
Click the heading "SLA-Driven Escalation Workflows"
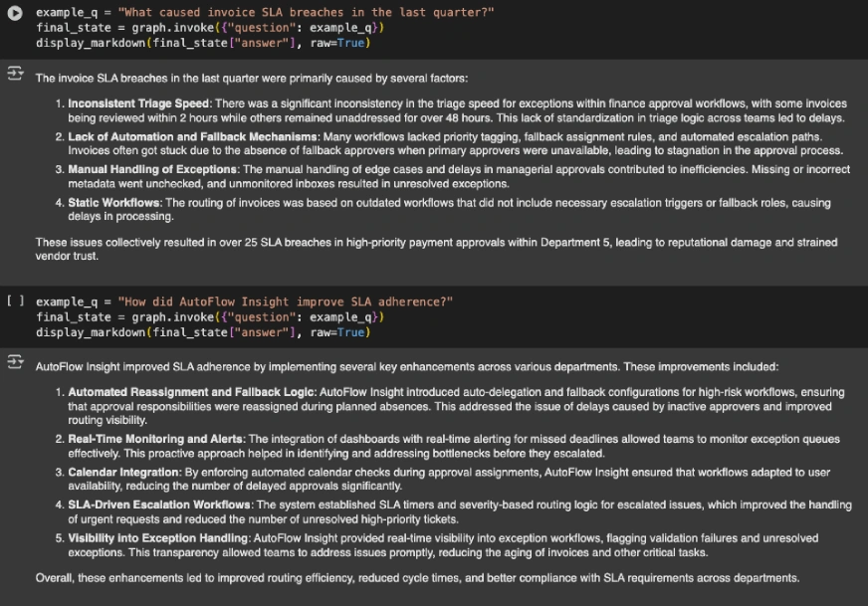point(159,505)
